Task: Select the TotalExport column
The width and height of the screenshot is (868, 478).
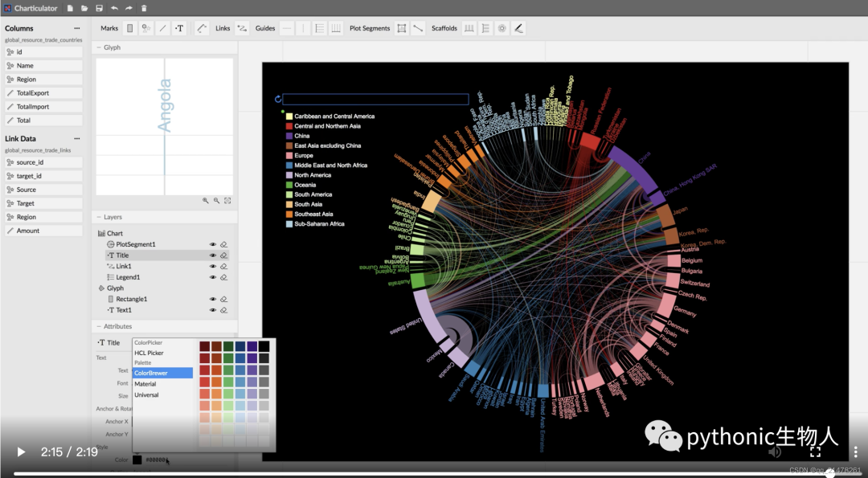Action: point(43,93)
